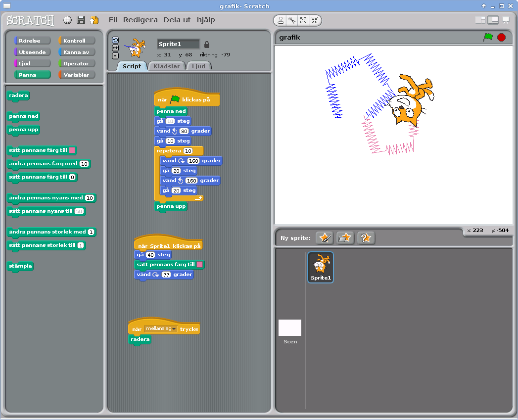
Task: Click the cat sprite on the stage
Action: pos(411,101)
